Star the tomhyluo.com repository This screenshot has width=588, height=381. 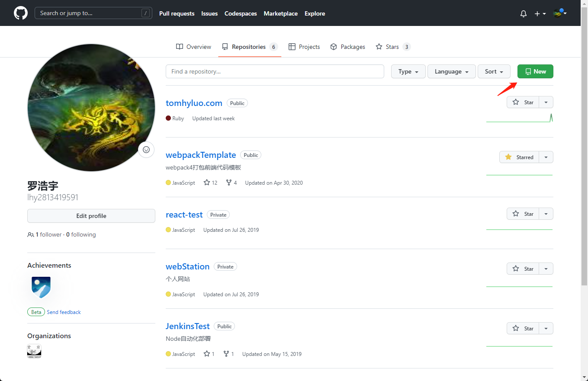pos(523,102)
